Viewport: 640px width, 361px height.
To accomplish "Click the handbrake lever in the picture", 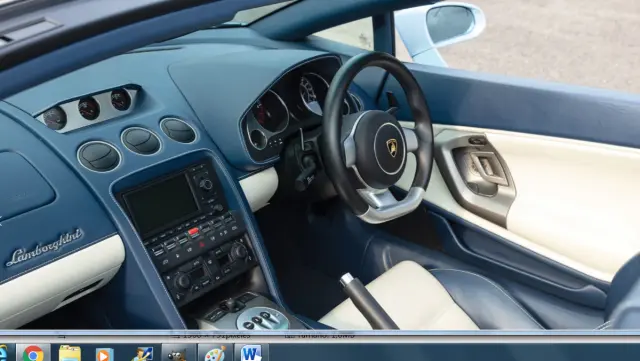I will point(366,300).
